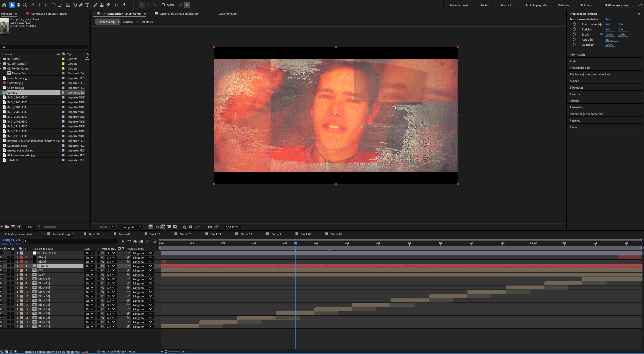Enable frame blending for the timeline
The height and width of the screenshot is (354, 644).
point(141,242)
